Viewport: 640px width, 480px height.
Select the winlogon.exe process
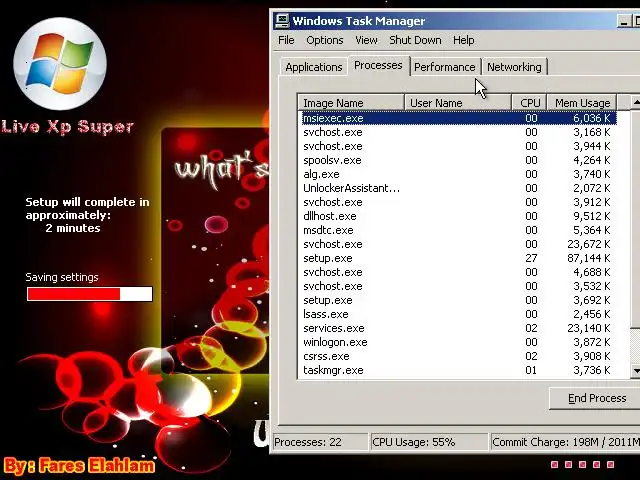(459, 342)
